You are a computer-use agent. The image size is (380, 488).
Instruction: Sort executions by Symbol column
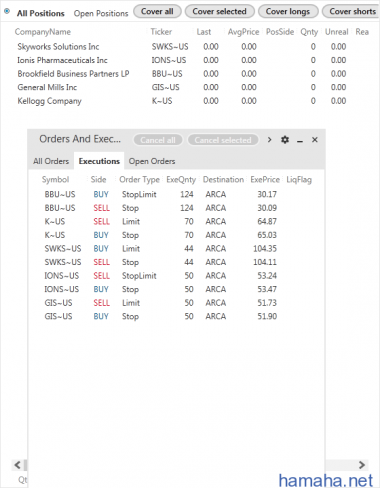tap(55, 180)
